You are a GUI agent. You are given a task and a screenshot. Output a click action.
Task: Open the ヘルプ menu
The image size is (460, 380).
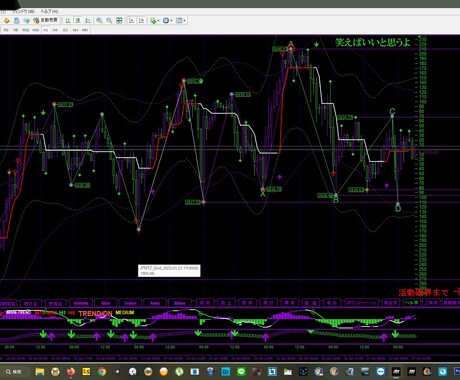49,12
